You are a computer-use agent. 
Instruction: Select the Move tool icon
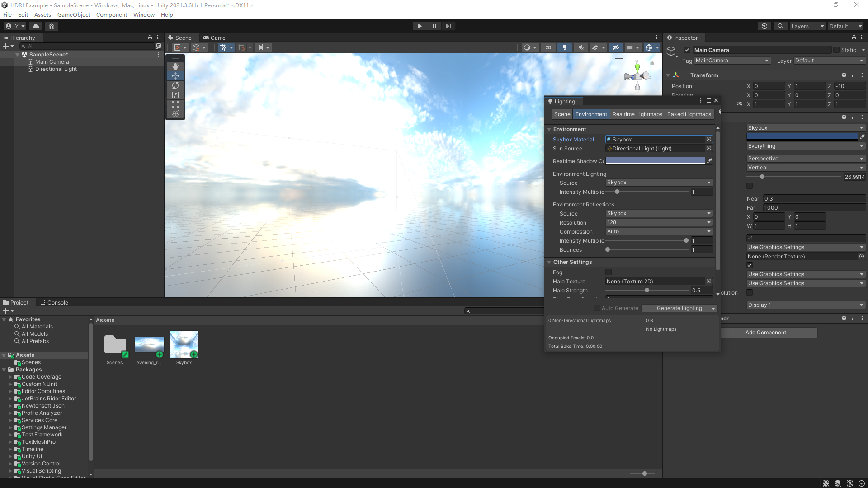(x=175, y=75)
